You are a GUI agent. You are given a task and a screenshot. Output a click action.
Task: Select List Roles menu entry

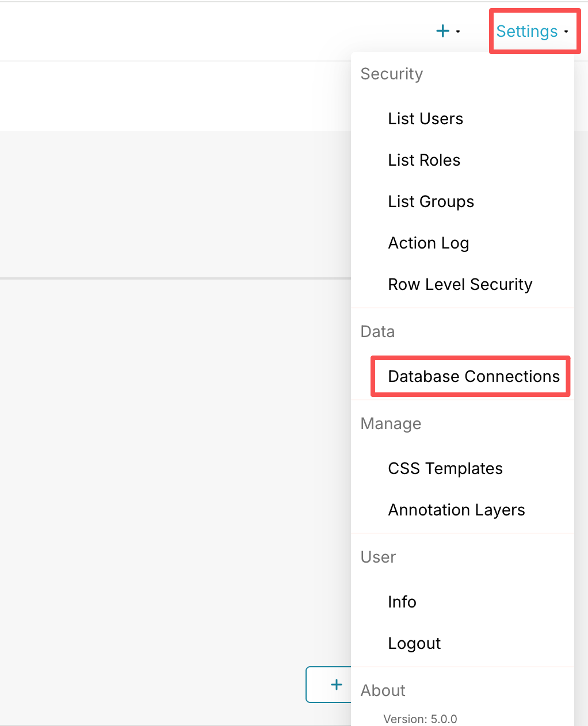point(424,160)
